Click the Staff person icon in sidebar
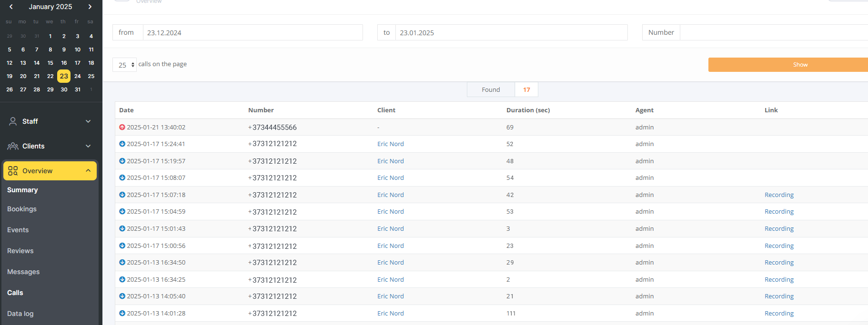Viewport: 868px width, 325px height. coord(13,121)
